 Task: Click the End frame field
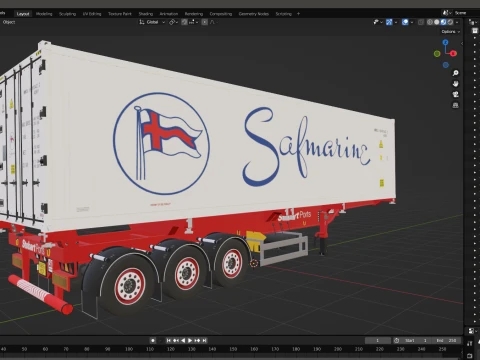click(447, 340)
